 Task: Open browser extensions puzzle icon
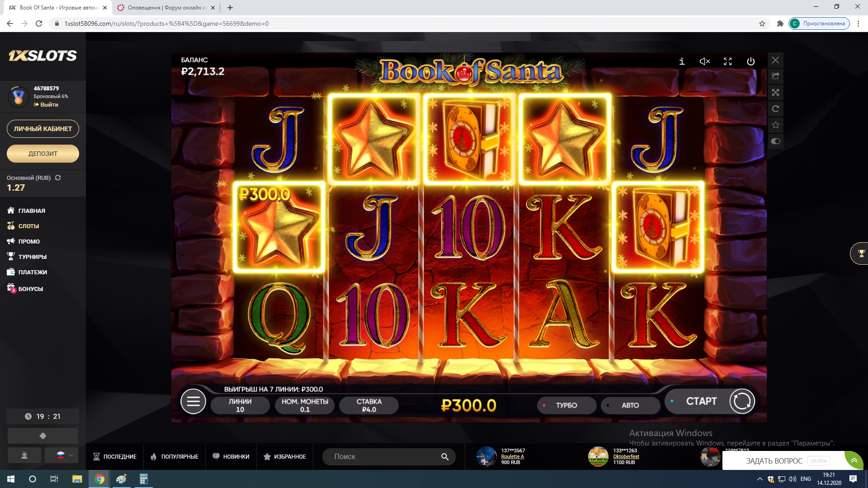(x=780, y=23)
